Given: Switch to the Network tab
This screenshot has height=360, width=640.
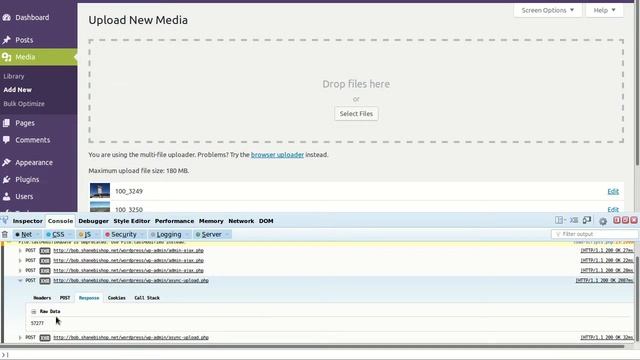Looking at the screenshot, I should (241, 221).
